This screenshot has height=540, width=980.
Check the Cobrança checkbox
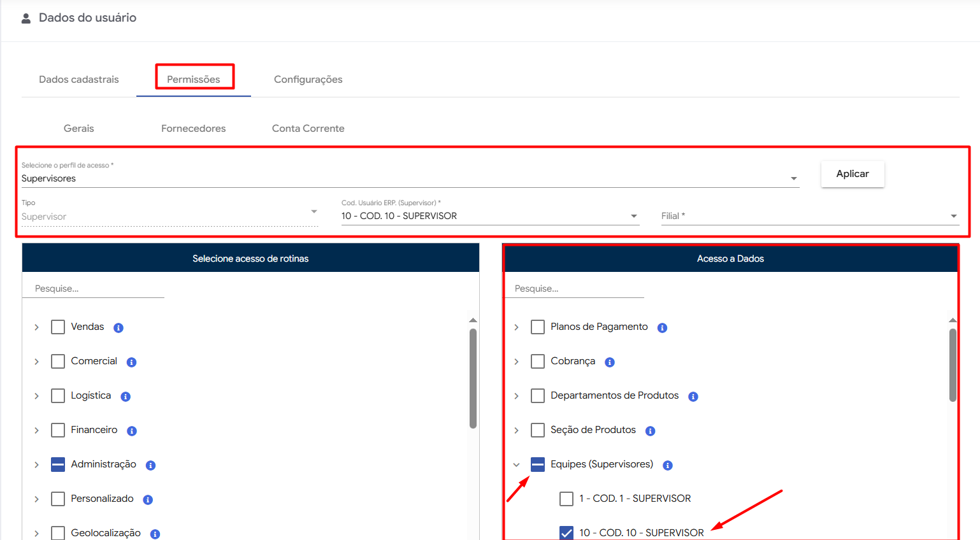pos(538,362)
